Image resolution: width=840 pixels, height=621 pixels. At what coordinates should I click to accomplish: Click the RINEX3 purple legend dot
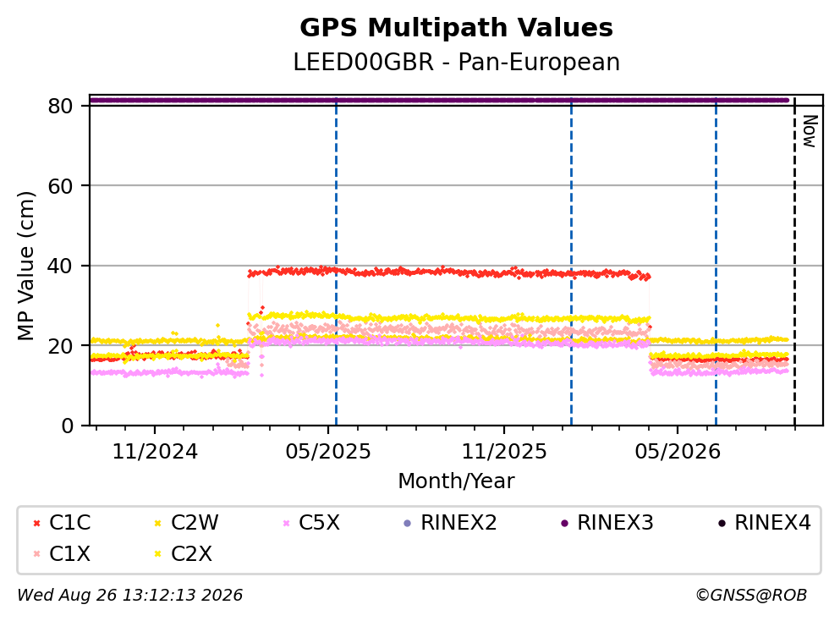564,523
